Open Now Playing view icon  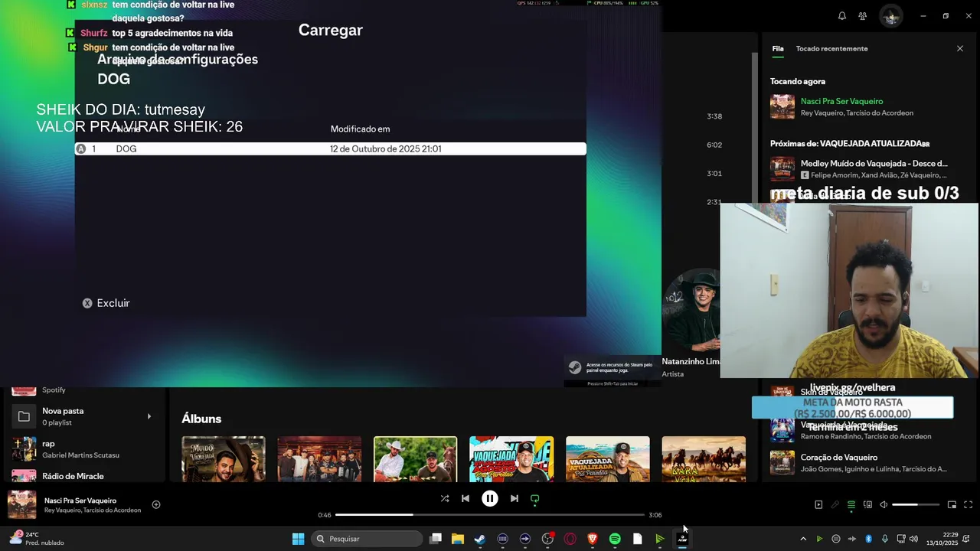coord(818,504)
